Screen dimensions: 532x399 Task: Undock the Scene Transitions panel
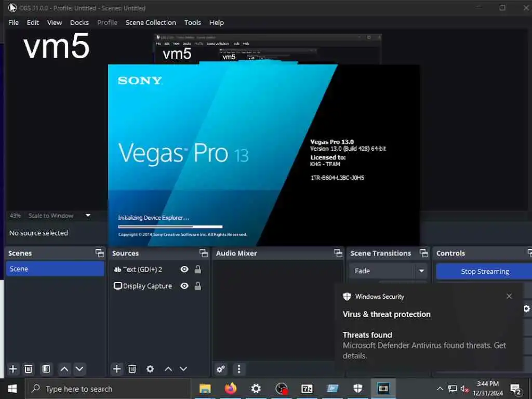424,253
